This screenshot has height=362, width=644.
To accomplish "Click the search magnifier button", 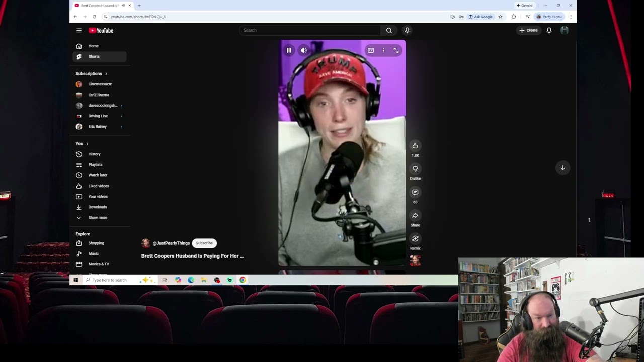I will point(389,30).
